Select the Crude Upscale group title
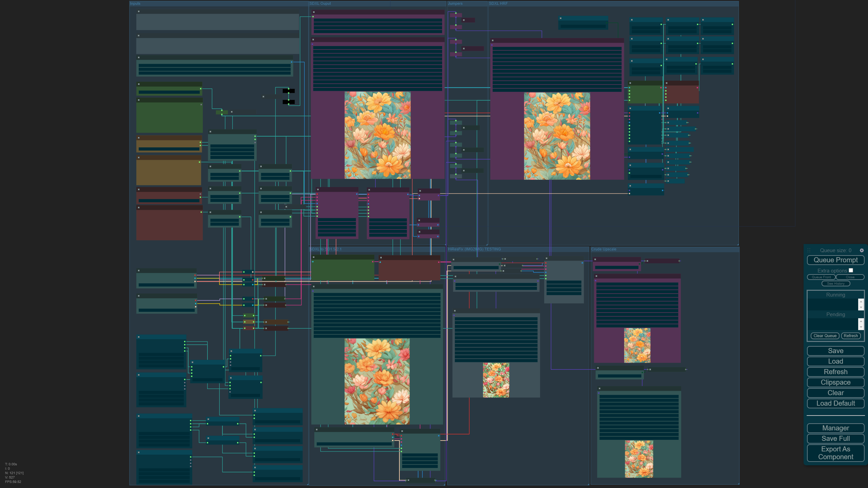The width and height of the screenshot is (868, 488). 604,249
